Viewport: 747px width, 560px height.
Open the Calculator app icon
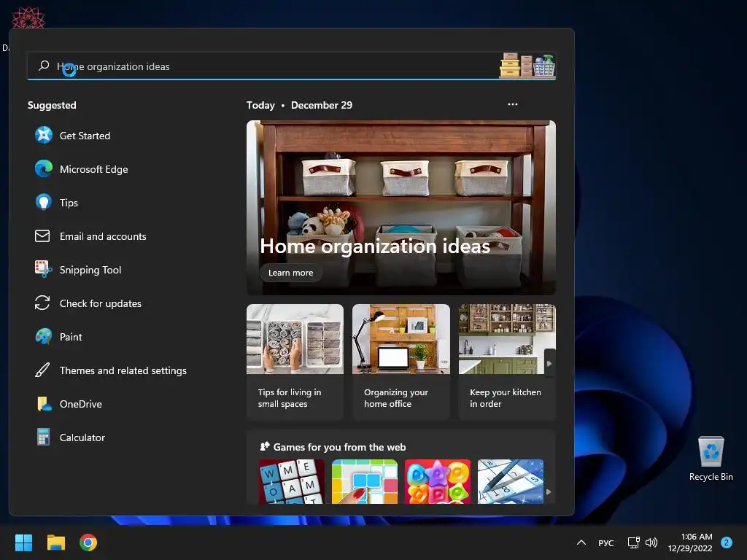[43, 437]
